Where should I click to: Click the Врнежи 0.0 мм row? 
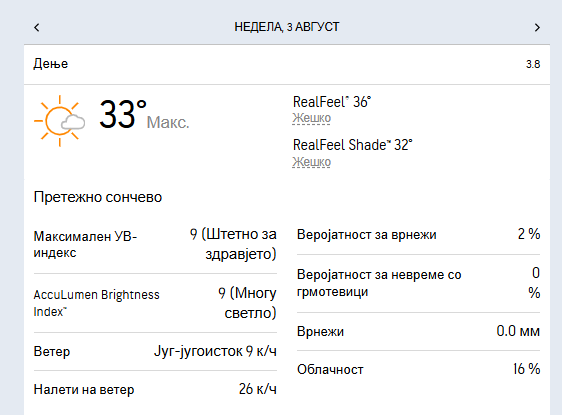pyautogui.click(x=419, y=331)
